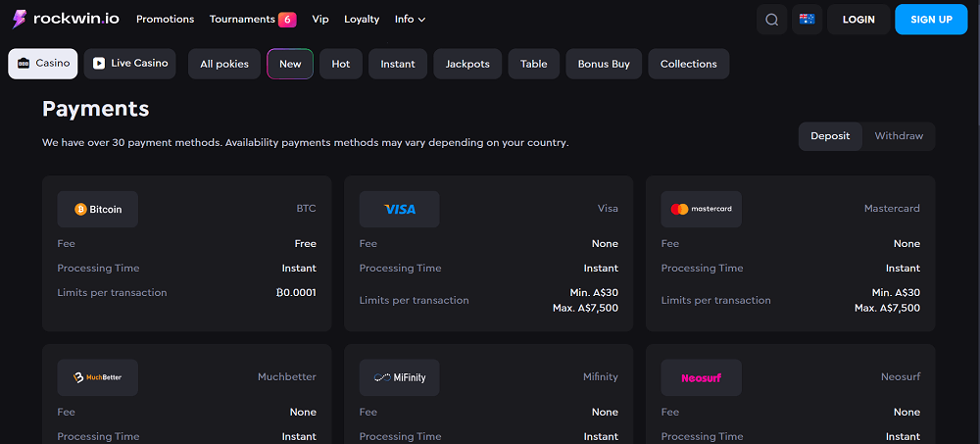Click the Payments heading

[x=96, y=110]
